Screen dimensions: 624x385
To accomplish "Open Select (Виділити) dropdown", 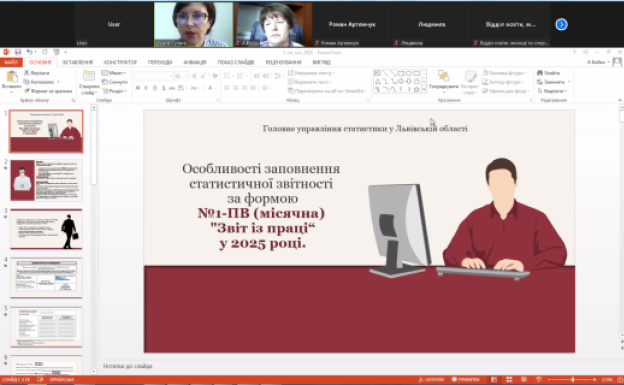I will 552,91.
